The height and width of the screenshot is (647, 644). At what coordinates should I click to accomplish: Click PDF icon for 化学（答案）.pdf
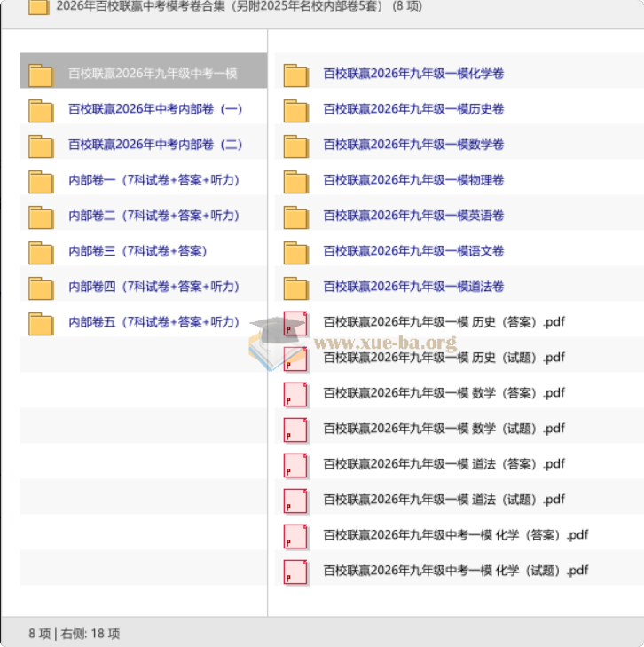pyautogui.click(x=295, y=536)
